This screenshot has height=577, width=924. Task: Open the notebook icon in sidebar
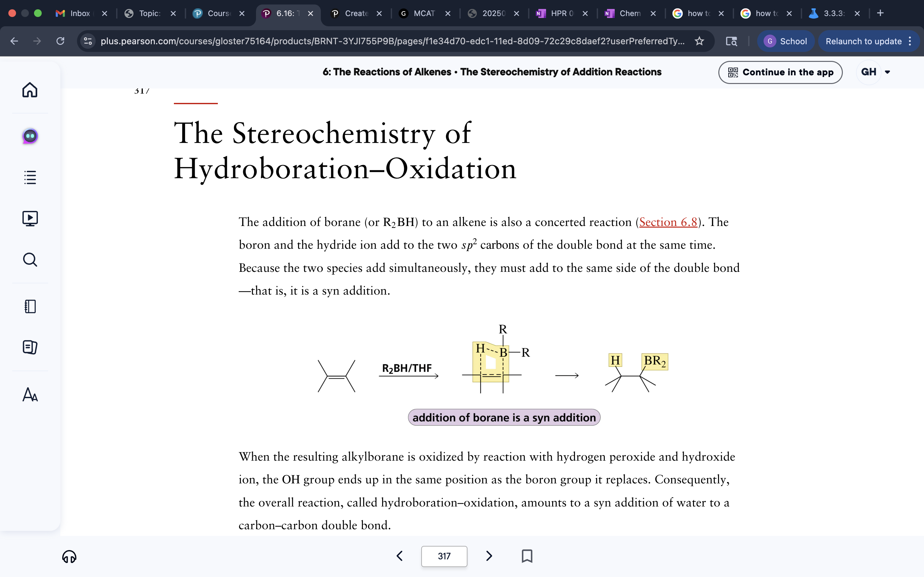click(x=30, y=306)
